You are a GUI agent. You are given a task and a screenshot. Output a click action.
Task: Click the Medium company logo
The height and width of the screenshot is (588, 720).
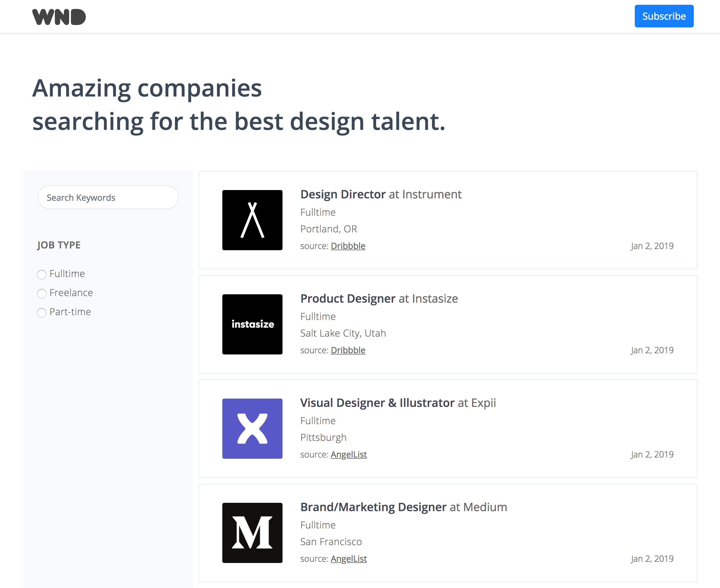click(252, 533)
